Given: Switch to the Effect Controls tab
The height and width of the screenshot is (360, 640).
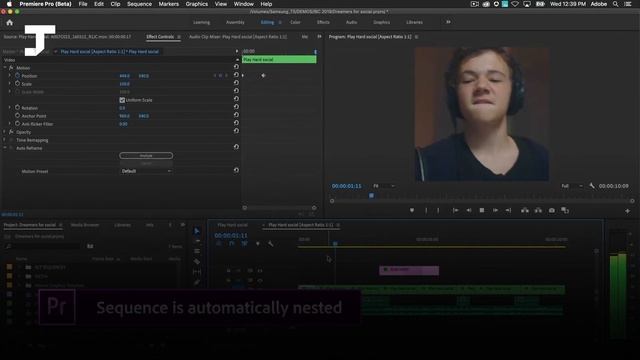Looking at the screenshot, I should (160, 37).
